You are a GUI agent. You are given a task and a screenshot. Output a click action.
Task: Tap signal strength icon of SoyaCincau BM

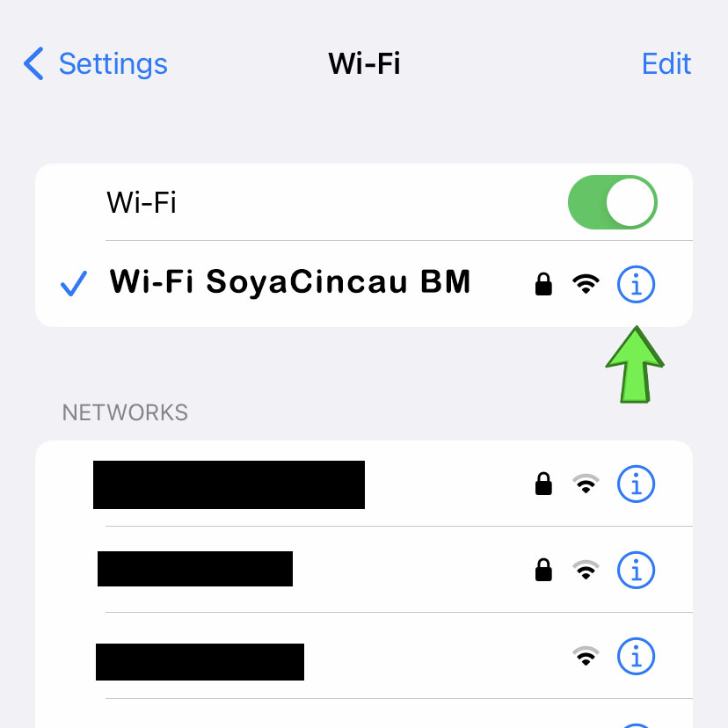[x=586, y=284]
